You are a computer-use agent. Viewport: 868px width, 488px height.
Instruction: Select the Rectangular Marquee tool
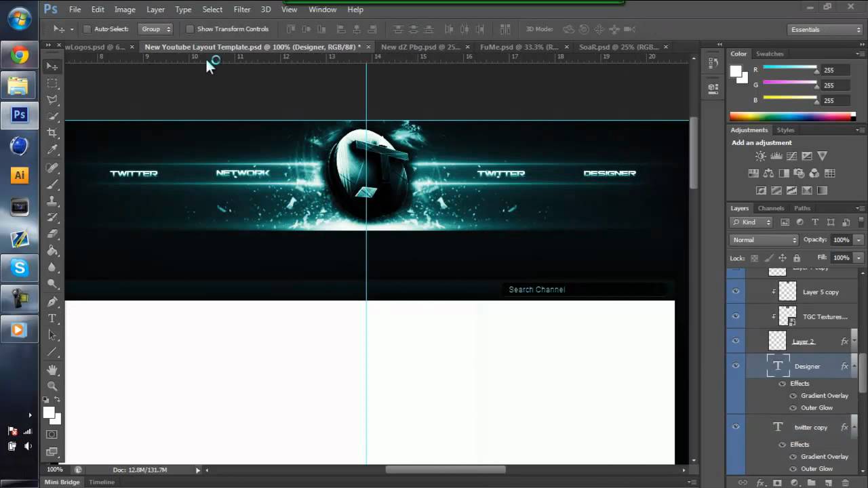pos(52,83)
